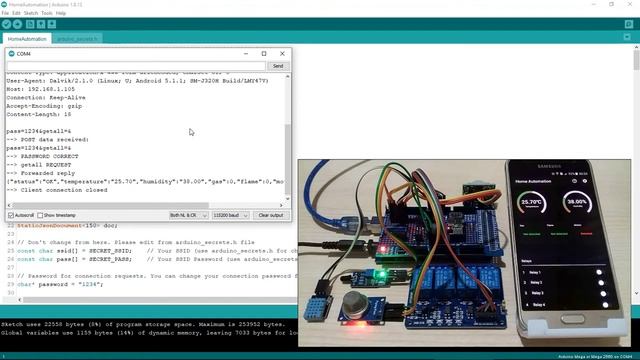Switch to HomeAutomation tab
The width and height of the screenshot is (640, 360).
[27, 39]
